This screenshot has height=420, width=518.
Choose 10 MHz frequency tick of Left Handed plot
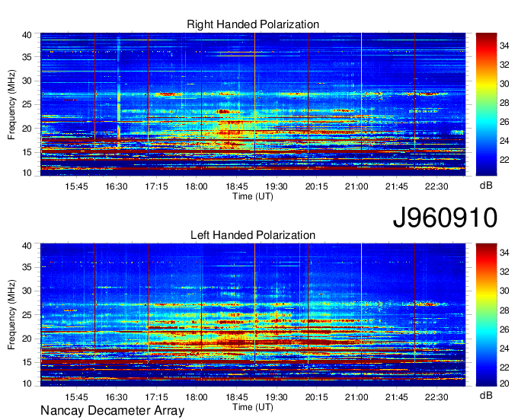click(27, 383)
